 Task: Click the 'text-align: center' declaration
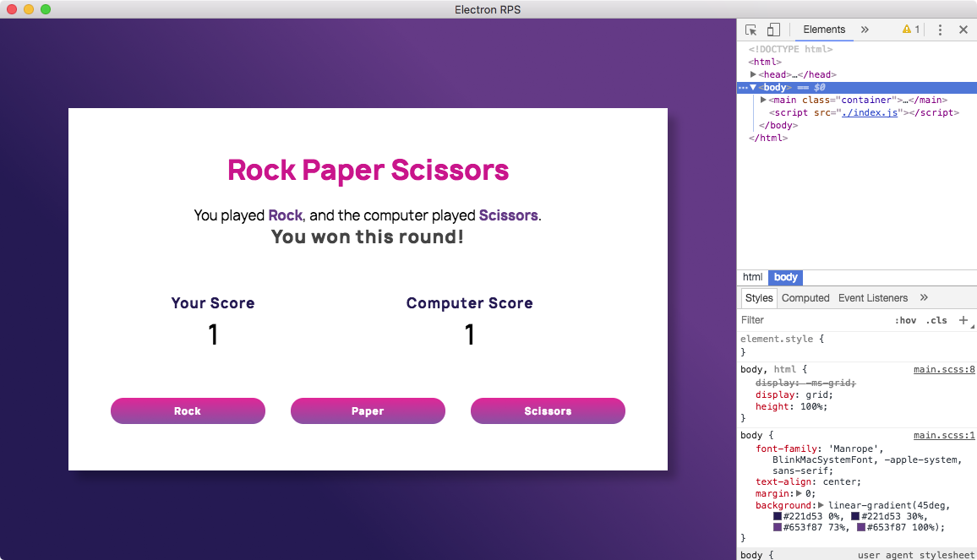tap(808, 482)
